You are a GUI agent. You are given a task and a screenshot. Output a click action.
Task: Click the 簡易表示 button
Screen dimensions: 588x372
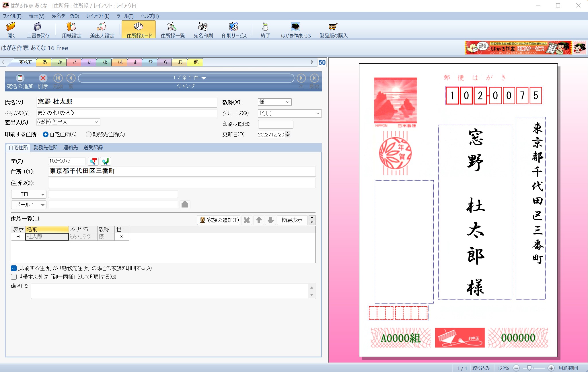pos(292,220)
